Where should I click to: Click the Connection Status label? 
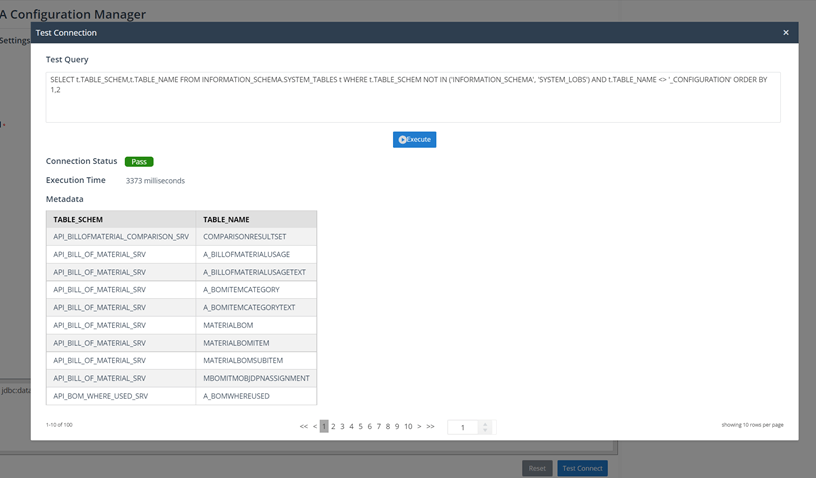[82, 161]
